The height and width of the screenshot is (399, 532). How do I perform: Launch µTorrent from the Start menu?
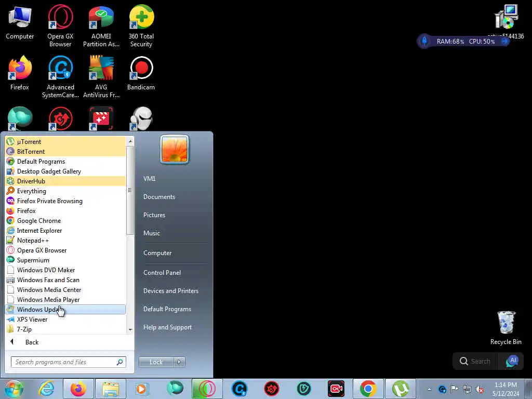(x=65, y=141)
